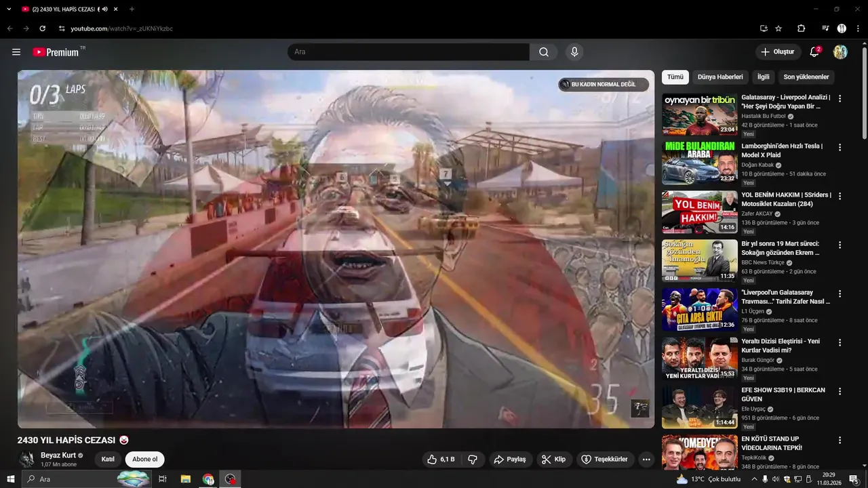Subscribe with Abone ol button
The width and height of the screenshot is (868, 488).
coord(144,460)
